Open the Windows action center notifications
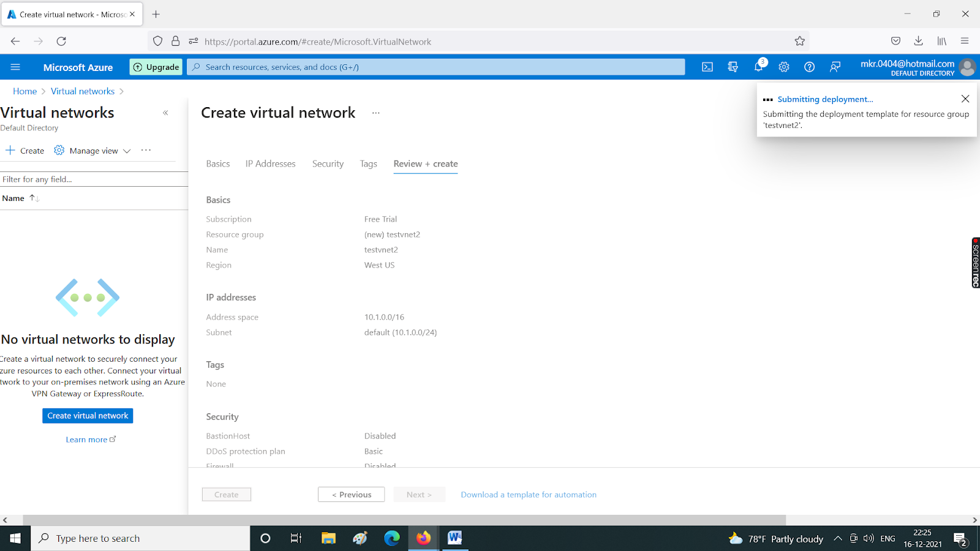Screen dimensions: 980x551 pos(960,539)
